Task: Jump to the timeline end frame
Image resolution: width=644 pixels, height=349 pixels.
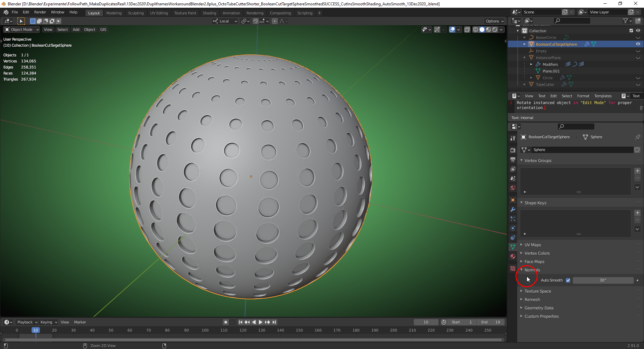Action: click(x=274, y=322)
